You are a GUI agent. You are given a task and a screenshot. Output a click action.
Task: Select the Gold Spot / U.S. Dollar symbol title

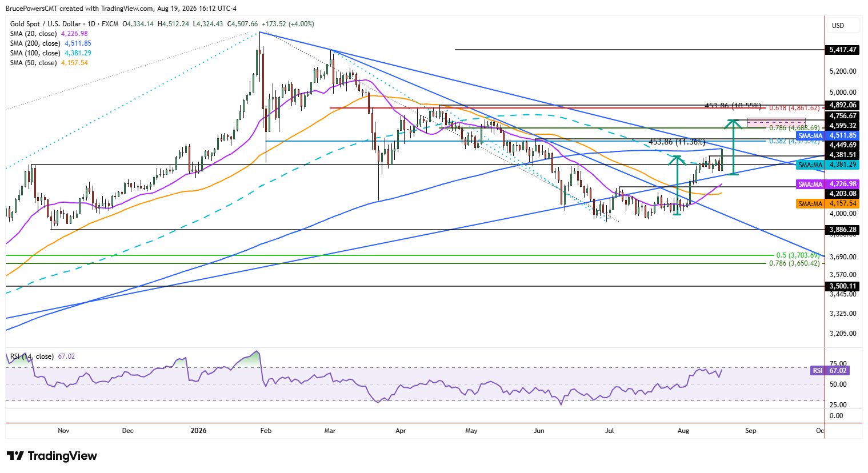click(47, 24)
